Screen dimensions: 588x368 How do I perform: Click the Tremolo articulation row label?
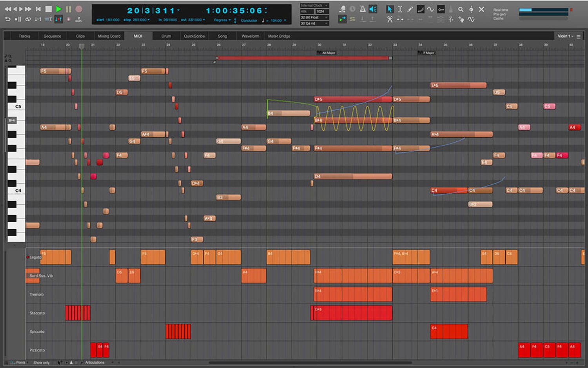(x=36, y=294)
